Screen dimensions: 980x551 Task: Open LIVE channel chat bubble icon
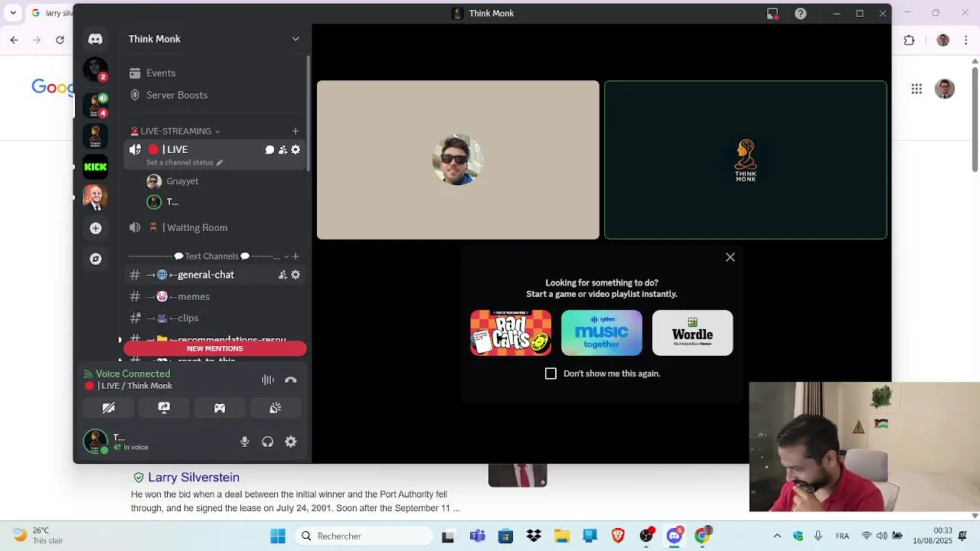point(269,150)
